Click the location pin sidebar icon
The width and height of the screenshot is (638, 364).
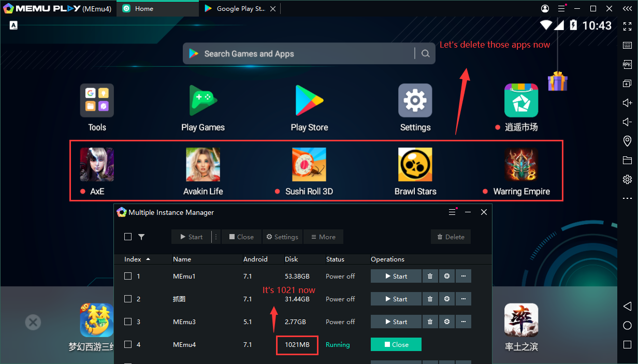(x=627, y=141)
